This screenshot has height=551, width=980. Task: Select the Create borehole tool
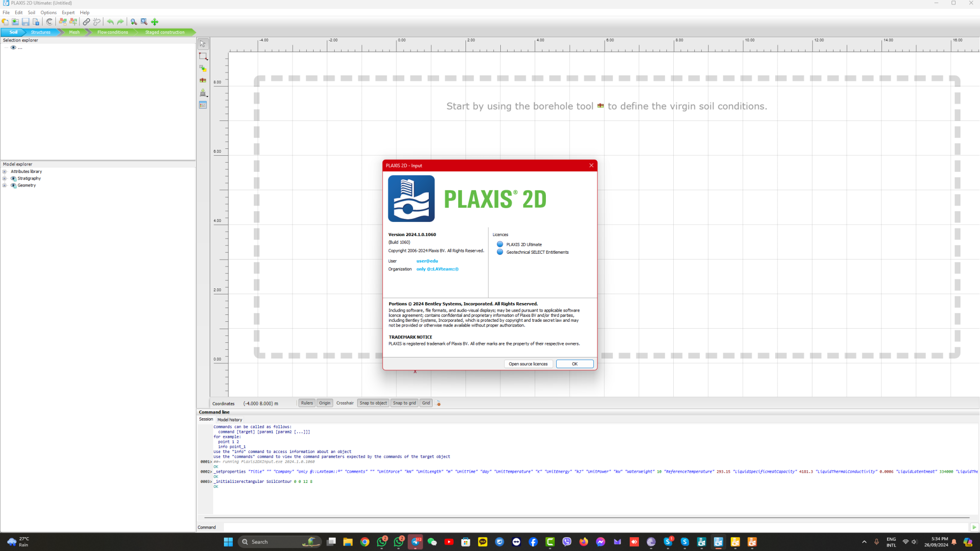[x=203, y=80]
